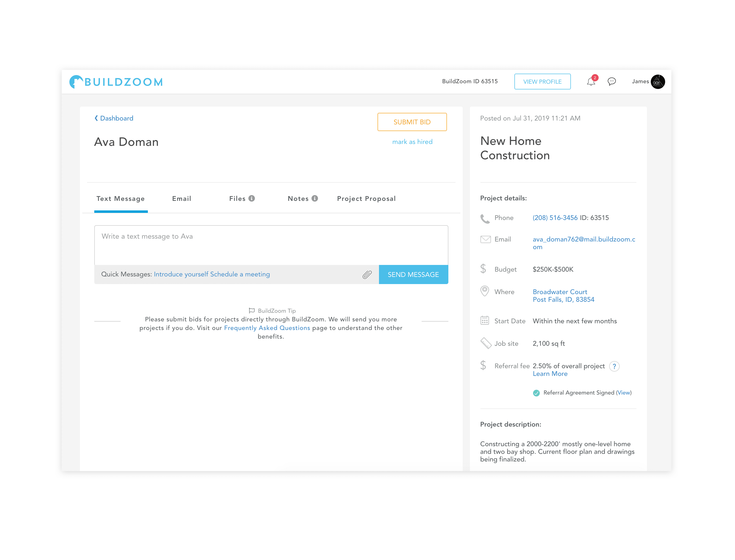Switch to the Email tab
This screenshot has height=560, width=735.
[181, 198]
